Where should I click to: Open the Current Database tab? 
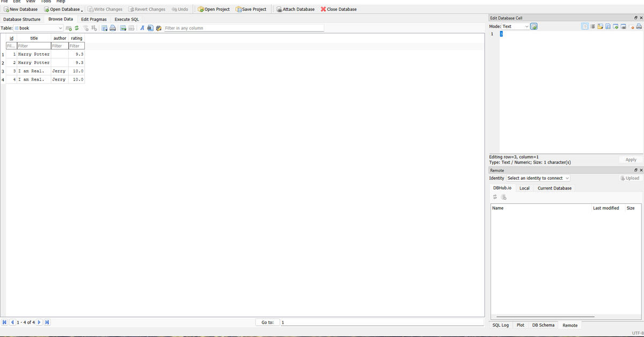(x=554, y=188)
